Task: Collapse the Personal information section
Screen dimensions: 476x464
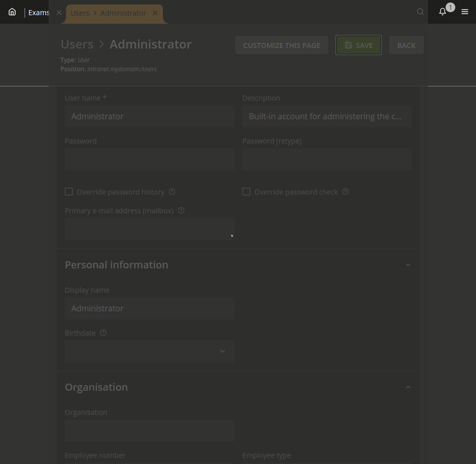Action: point(408,265)
